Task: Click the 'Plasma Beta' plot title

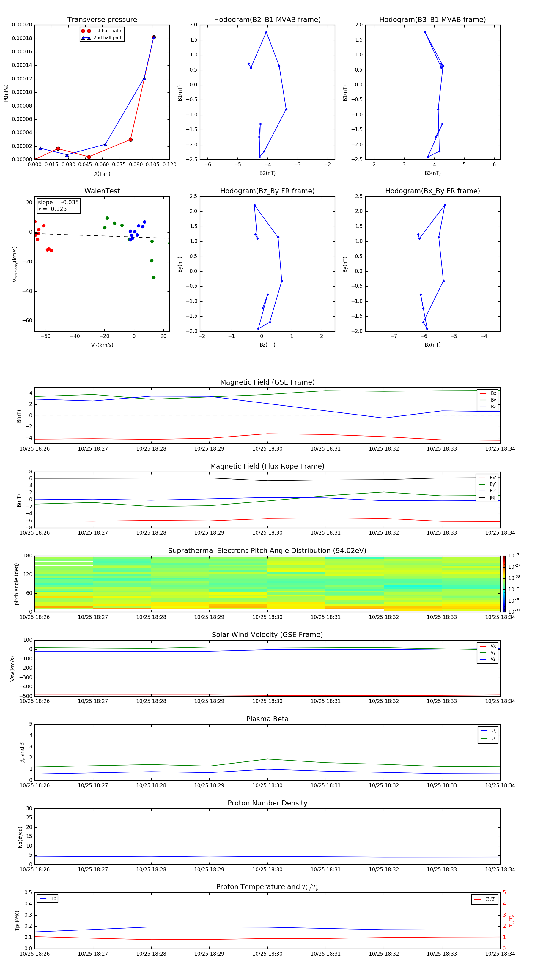Action: (x=267, y=719)
